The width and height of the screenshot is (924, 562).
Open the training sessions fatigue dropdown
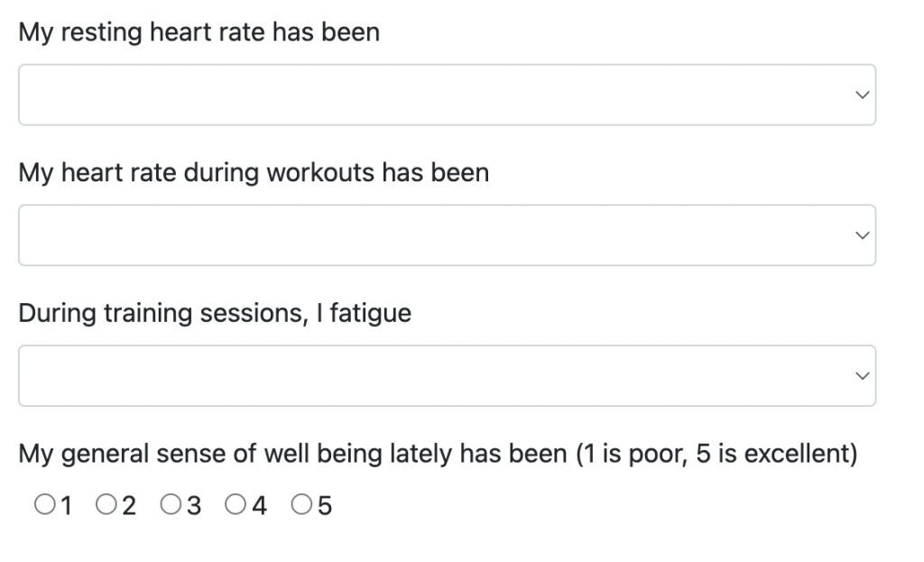coord(448,376)
